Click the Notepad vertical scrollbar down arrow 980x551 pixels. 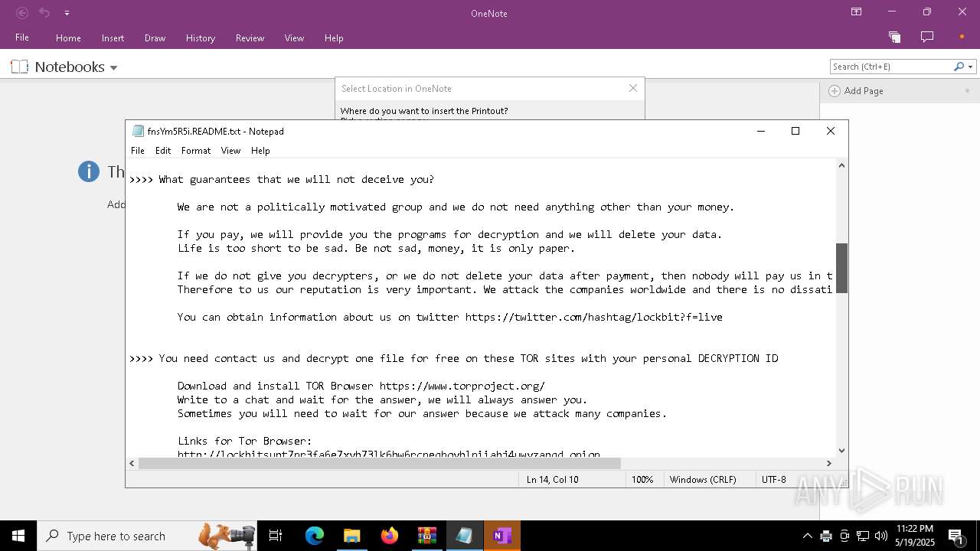[x=841, y=451]
